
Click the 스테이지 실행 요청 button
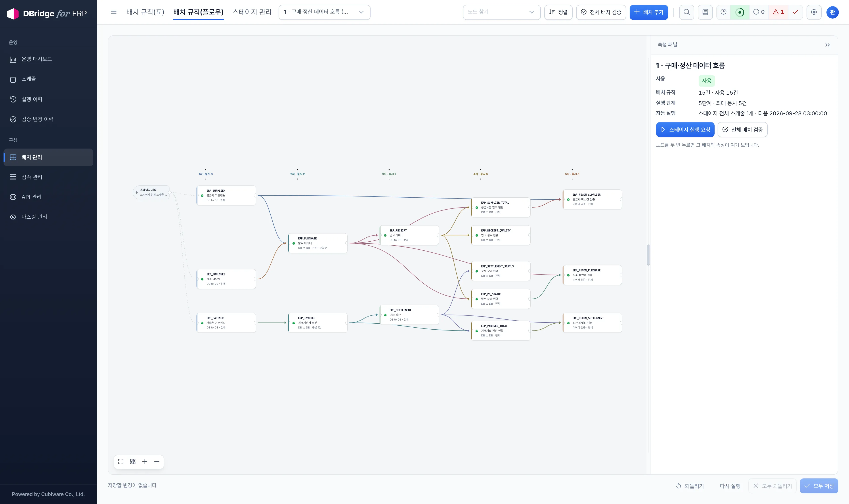[685, 130]
